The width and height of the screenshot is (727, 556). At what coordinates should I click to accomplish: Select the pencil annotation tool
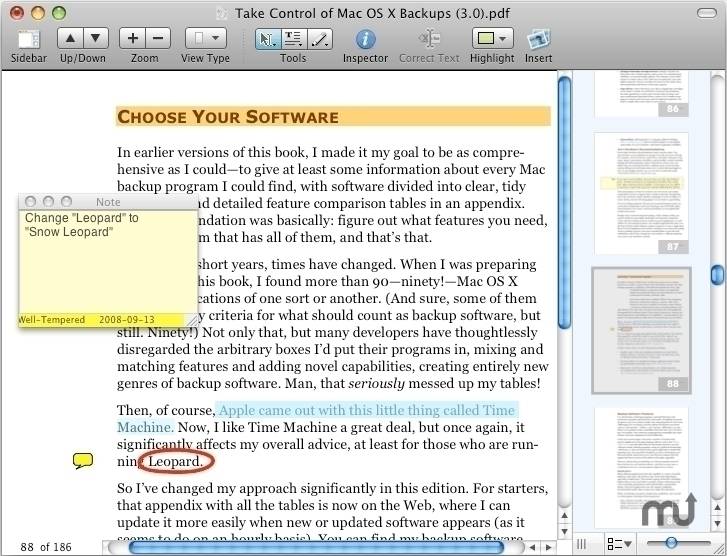tap(319, 39)
